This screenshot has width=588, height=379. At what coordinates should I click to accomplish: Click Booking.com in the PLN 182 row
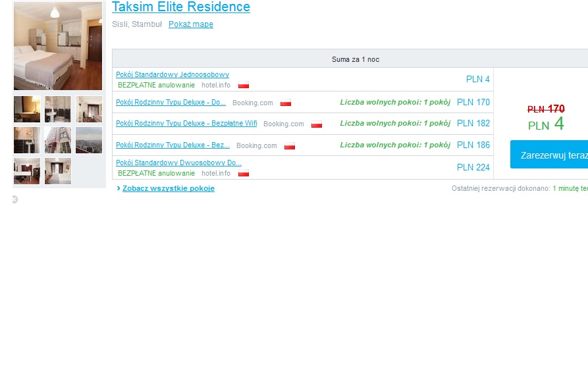[x=284, y=124]
